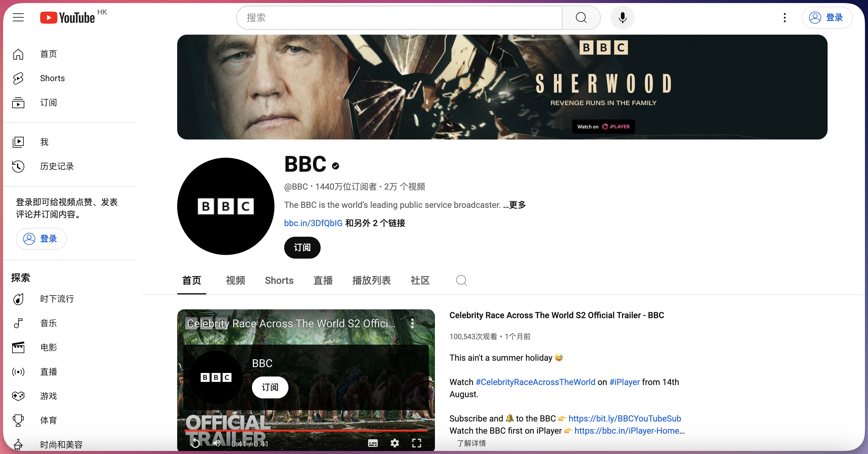Click the BBC verified checkmark icon
The width and height of the screenshot is (868, 454).
click(336, 166)
